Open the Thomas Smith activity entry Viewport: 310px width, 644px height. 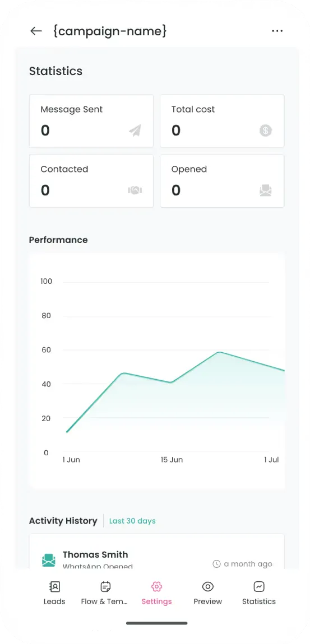(156, 552)
